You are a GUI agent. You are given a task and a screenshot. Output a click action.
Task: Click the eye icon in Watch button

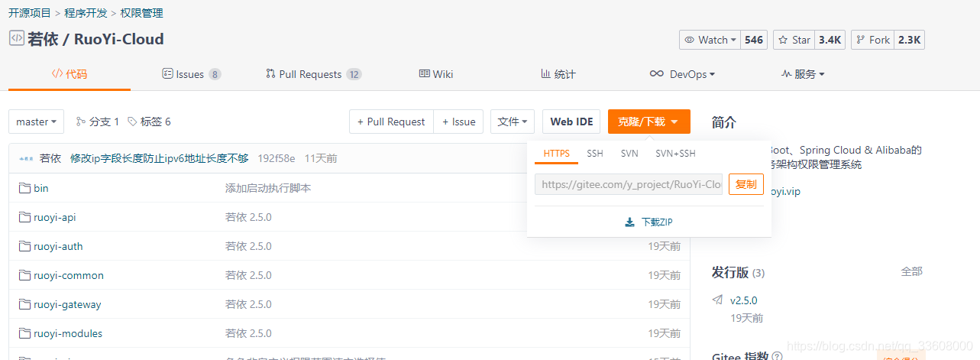click(x=689, y=40)
